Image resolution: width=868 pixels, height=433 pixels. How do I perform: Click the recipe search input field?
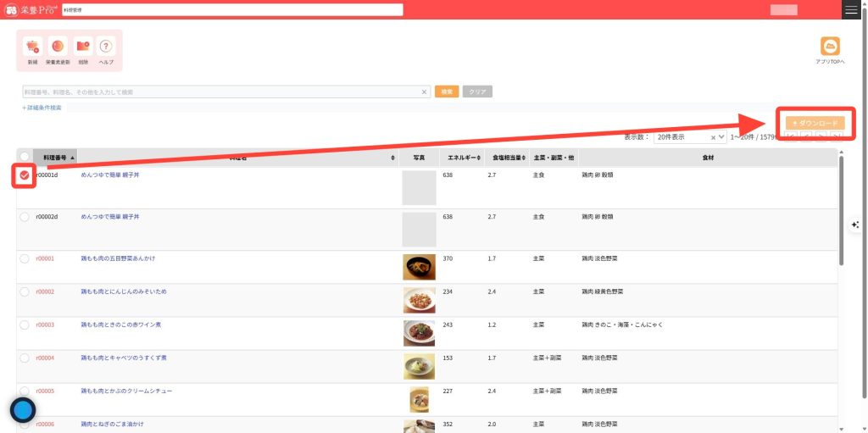pyautogui.click(x=220, y=92)
